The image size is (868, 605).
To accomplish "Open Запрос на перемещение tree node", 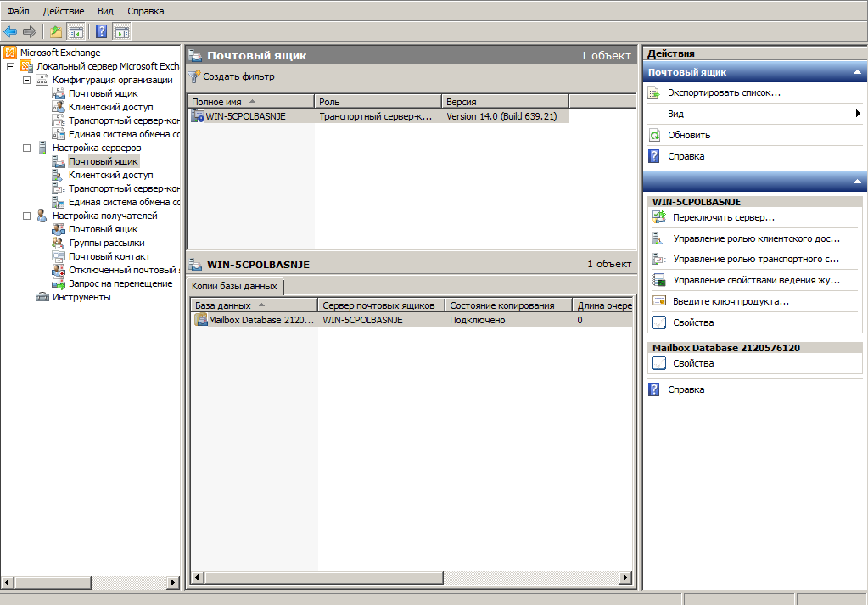I will pyautogui.click(x=120, y=283).
